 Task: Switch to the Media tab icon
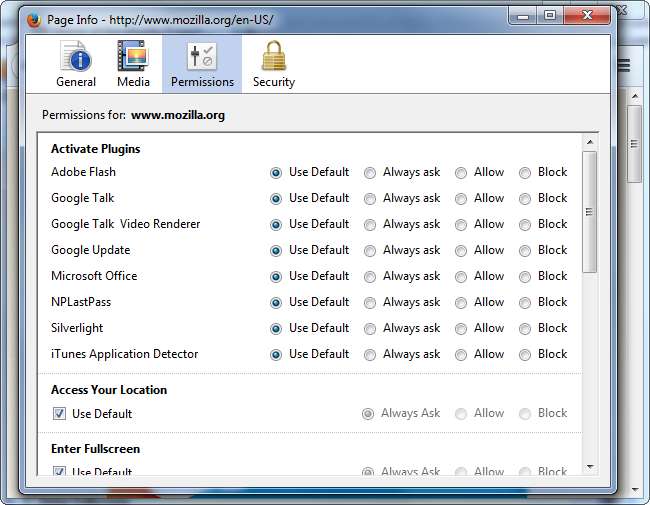(132, 58)
